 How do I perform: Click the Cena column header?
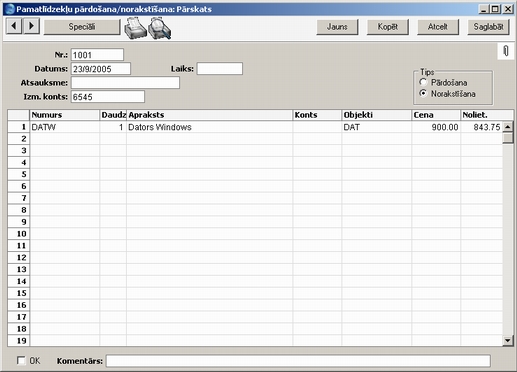436,115
